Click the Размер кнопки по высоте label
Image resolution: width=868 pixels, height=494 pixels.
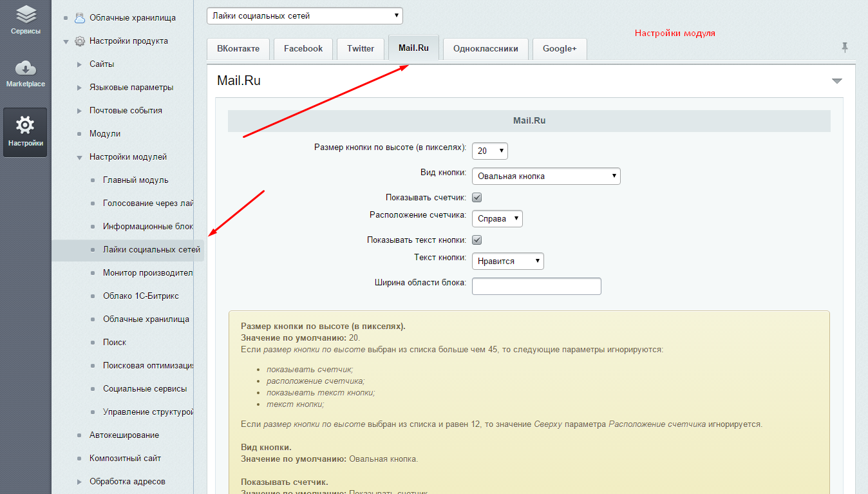point(390,147)
